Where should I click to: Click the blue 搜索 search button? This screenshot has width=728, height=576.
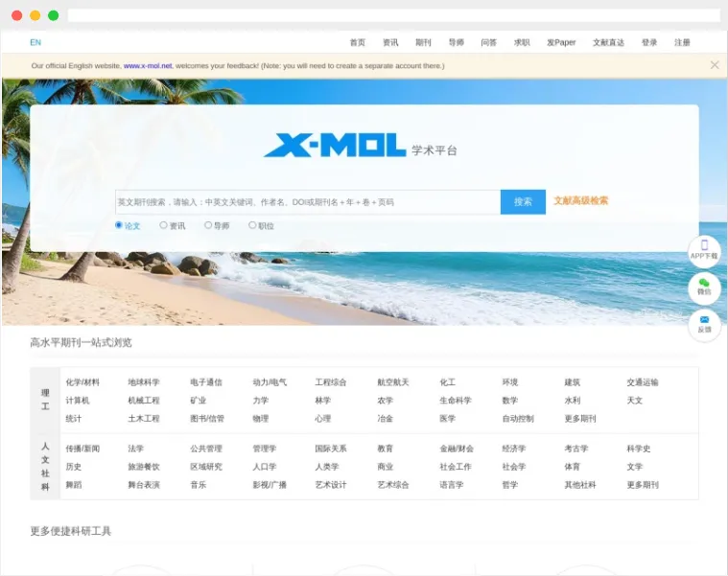[523, 202]
